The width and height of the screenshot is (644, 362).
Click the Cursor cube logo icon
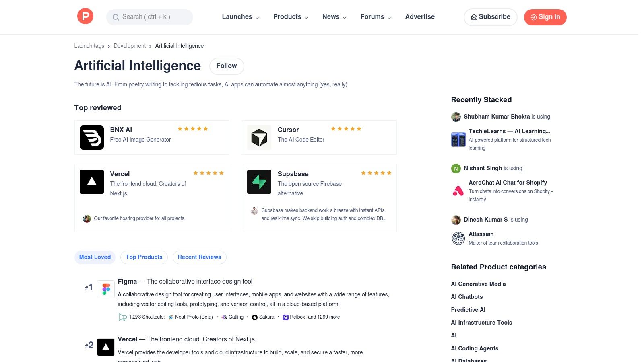pyautogui.click(x=259, y=138)
